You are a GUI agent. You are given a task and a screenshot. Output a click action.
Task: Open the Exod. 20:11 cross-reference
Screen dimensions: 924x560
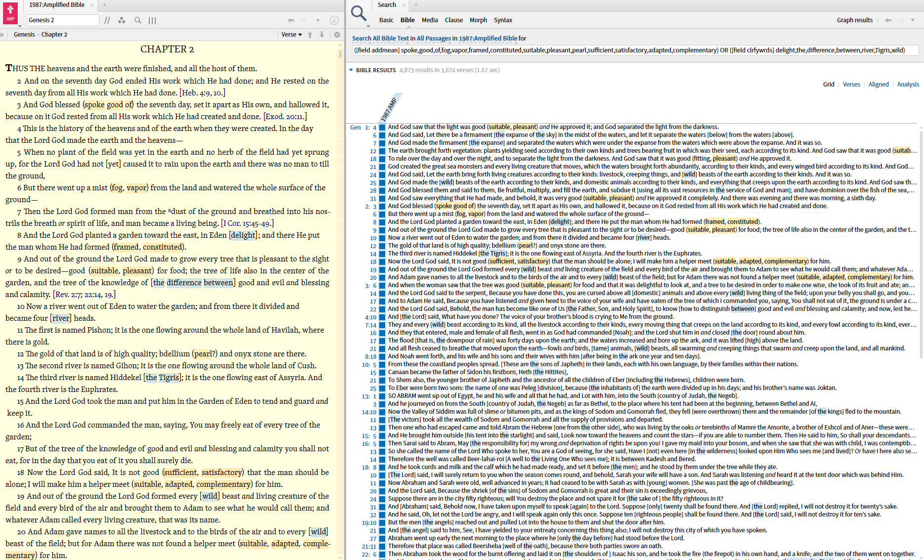(x=285, y=116)
